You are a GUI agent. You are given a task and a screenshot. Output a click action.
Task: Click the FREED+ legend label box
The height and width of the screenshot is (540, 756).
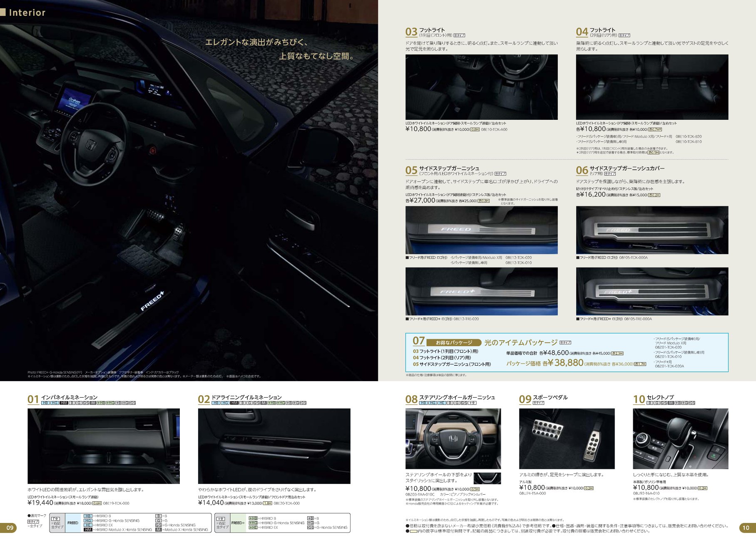(238, 523)
